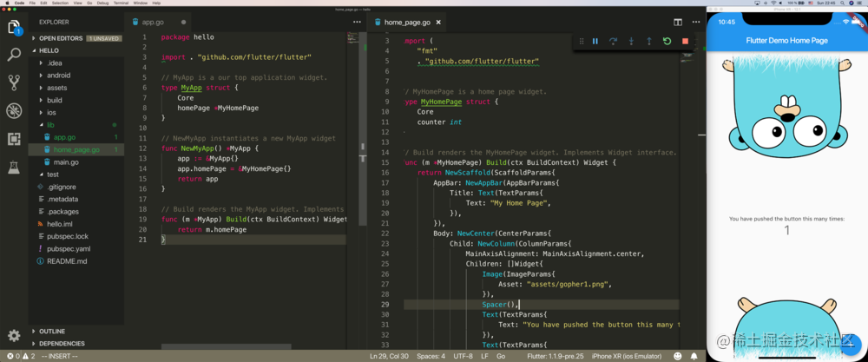Viewport: 868px width, 362px height.
Task: Open the Explorer view in activity bar
Action: click(x=14, y=27)
